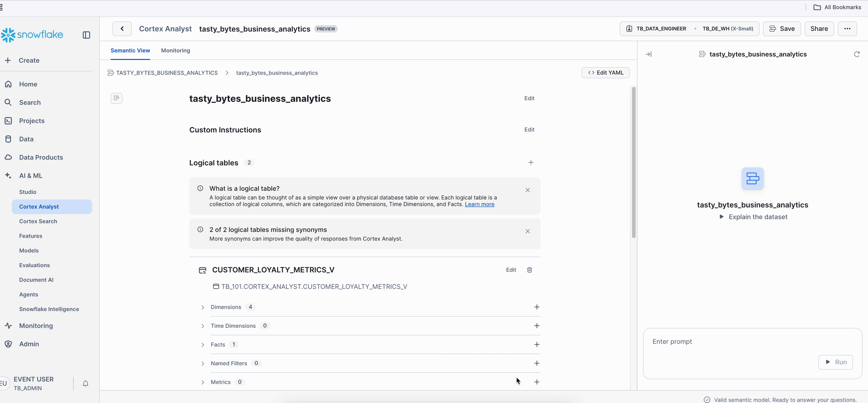Screen dimensions: 868x403
Task: Refresh the chat panel
Action: click(x=857, y=54)
